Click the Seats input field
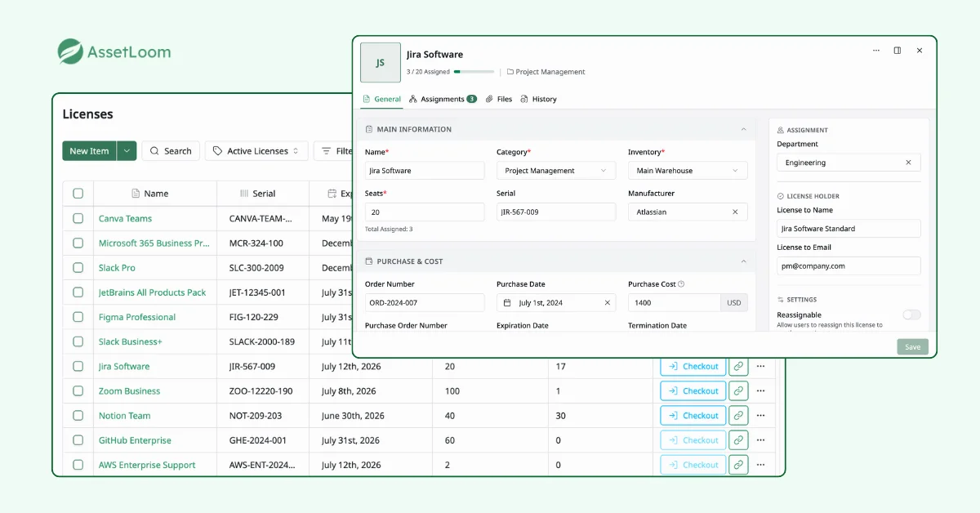Screen dimensions: 980x513 (424, 212)
